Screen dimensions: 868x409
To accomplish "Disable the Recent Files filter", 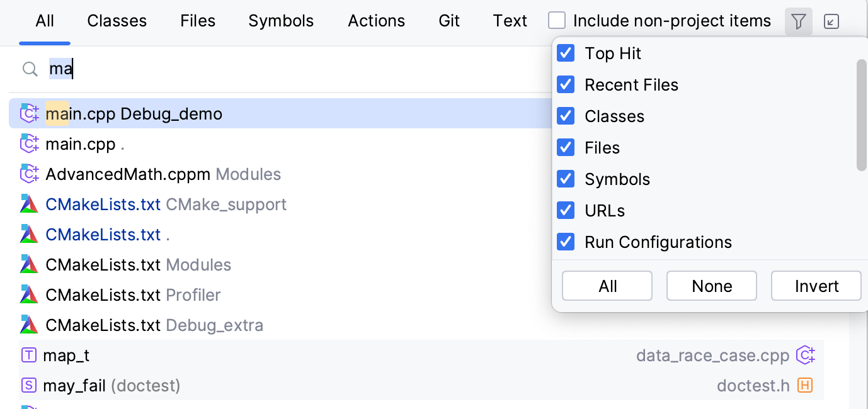I will point(566,84).
